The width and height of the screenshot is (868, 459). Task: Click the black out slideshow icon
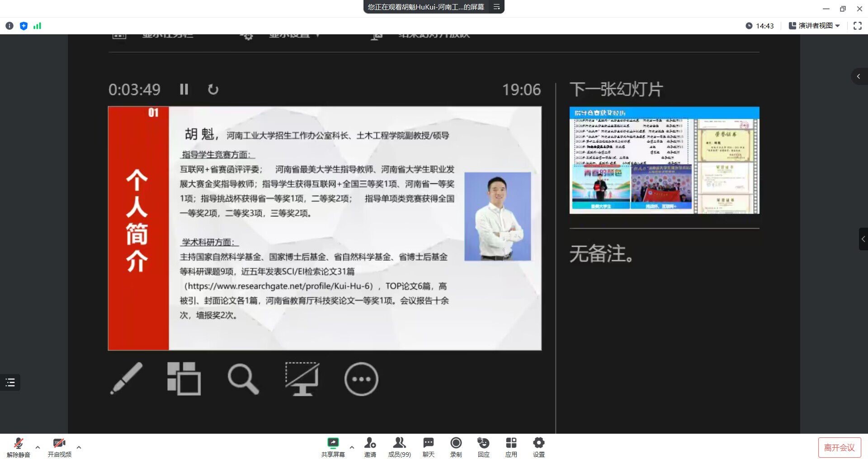point(302,379)
